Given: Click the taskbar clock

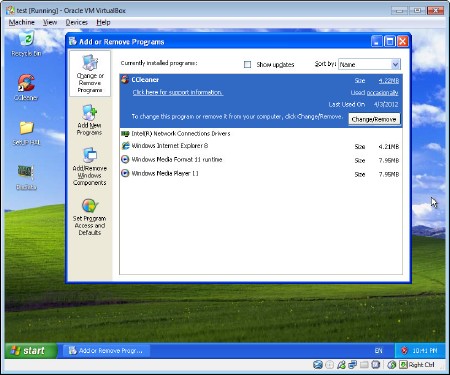Looking at the screenshot, I should (425, 351).
